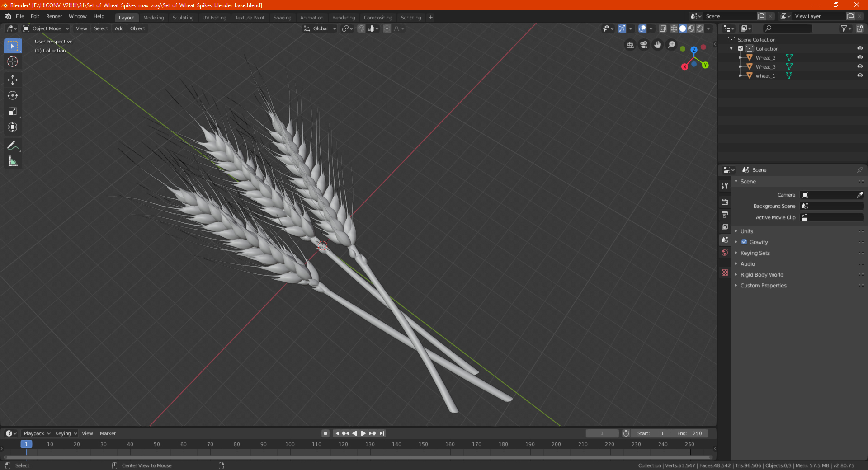Viewport: 868px width, 470px height.
Task: Click the zoom view magnifier icon
Action: [x=672, y=45]
